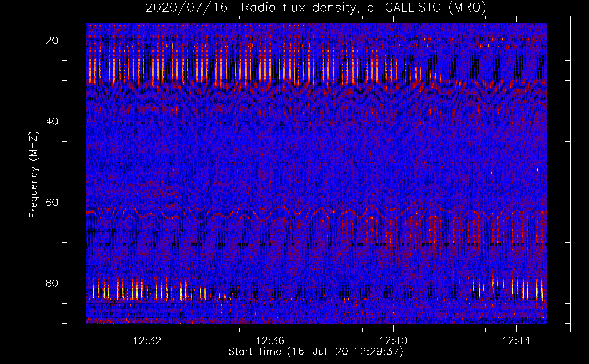589x364 pixels.
Task: Click the frequency tick label "80"
Action: point(52,283)
